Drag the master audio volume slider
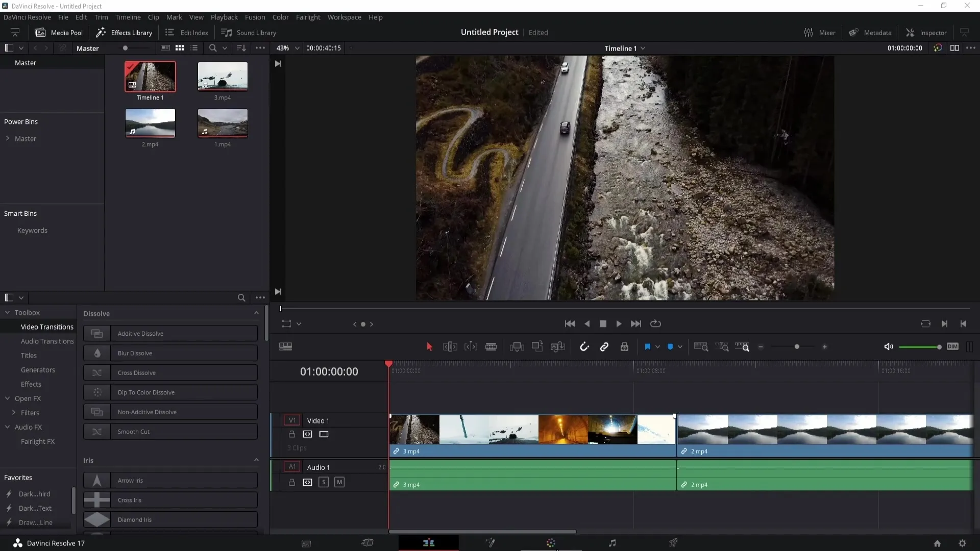Screen dimensions: 980x551 [938, 346]
